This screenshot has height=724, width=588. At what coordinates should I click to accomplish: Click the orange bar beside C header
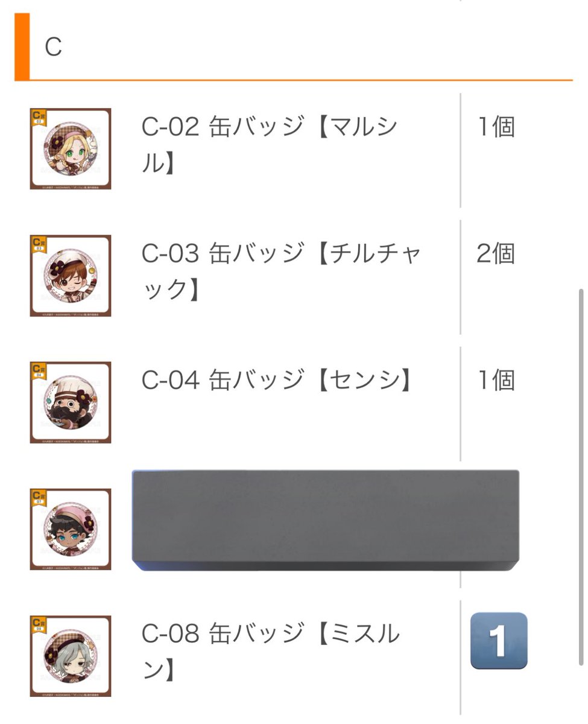(22, 47)
